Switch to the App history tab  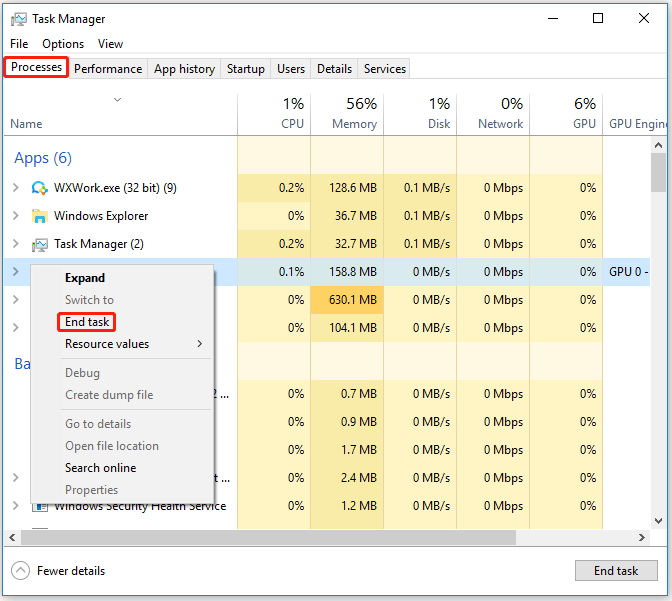click(x=184, y=69)
